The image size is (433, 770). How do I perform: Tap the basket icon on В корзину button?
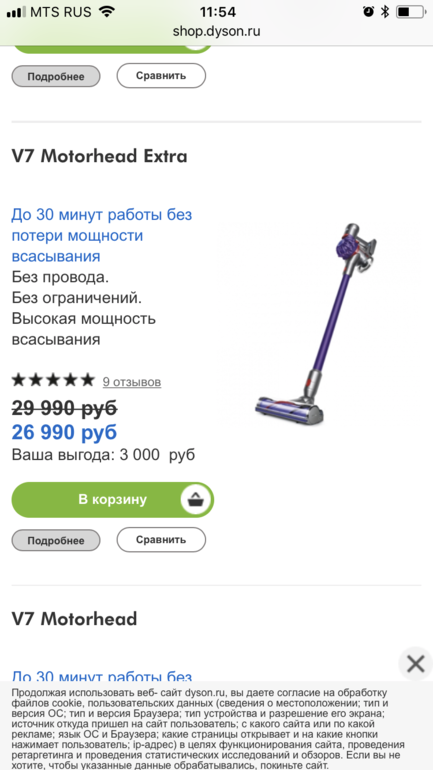pos(196,499)
